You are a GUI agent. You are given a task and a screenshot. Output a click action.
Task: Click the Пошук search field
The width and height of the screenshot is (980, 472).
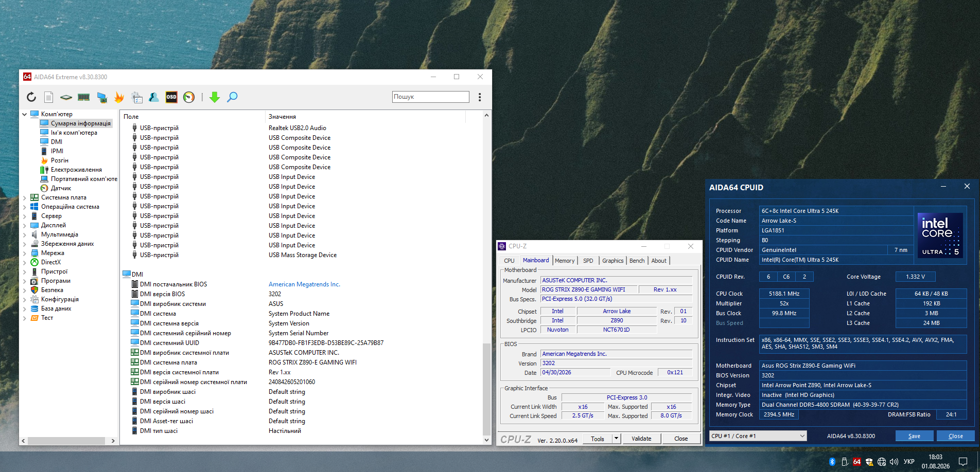coord(431,97)
